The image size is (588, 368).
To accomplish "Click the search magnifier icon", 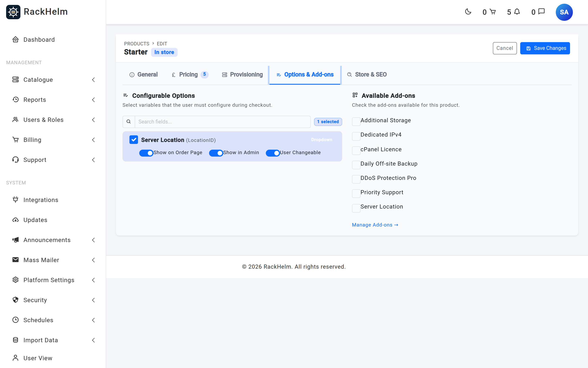I will 129,122.
